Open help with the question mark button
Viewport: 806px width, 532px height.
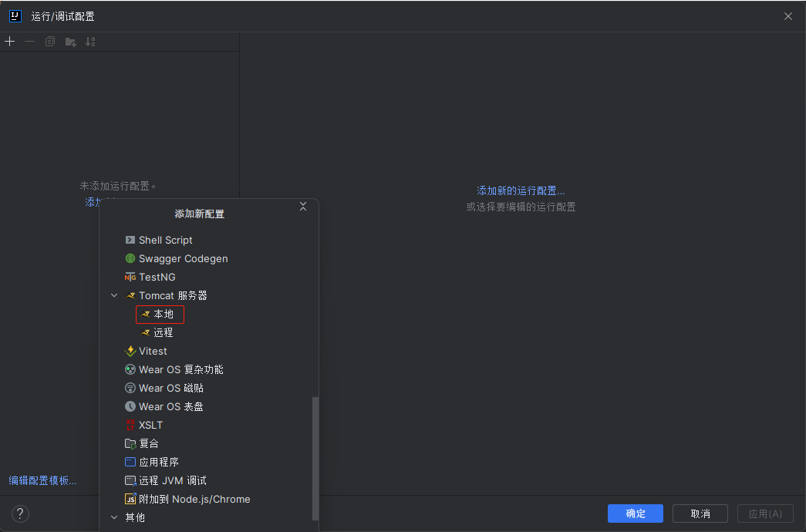20,513
